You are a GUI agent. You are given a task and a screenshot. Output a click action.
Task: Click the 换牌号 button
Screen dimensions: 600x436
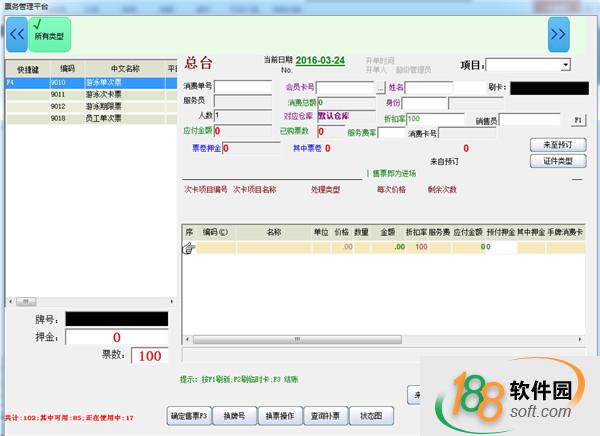coord(235,415)
